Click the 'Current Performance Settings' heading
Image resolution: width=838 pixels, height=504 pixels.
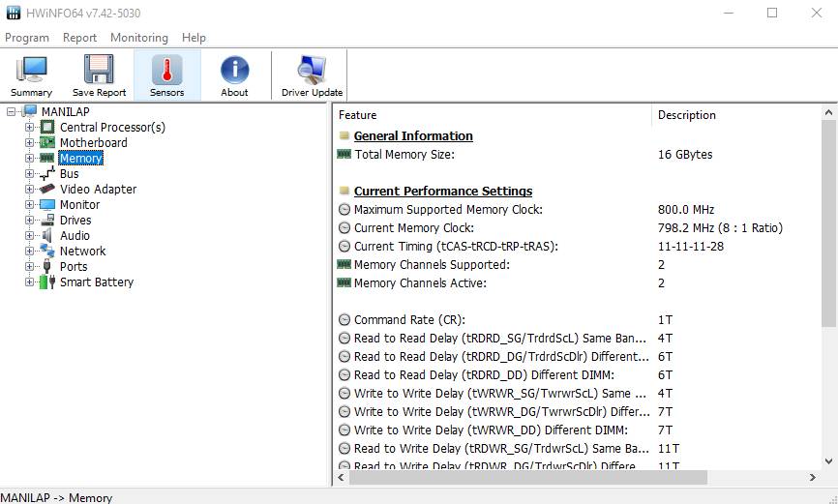tap(443, 191)
